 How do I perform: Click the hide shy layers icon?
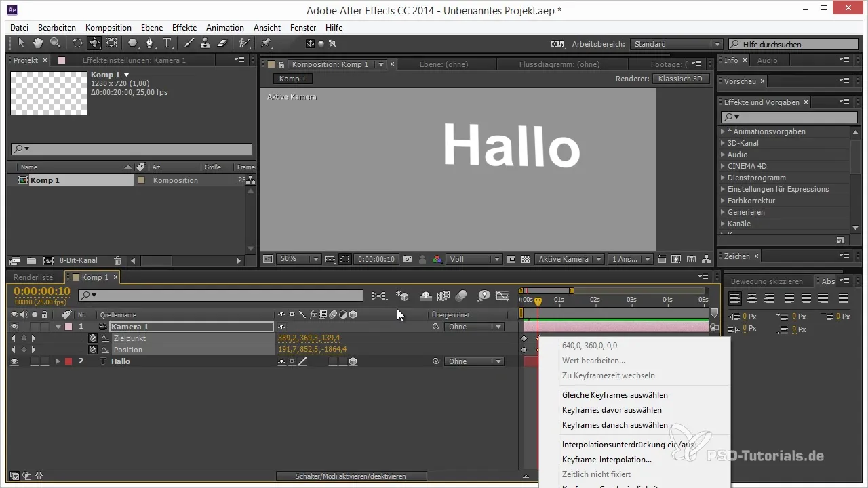(x=426, y=296)
